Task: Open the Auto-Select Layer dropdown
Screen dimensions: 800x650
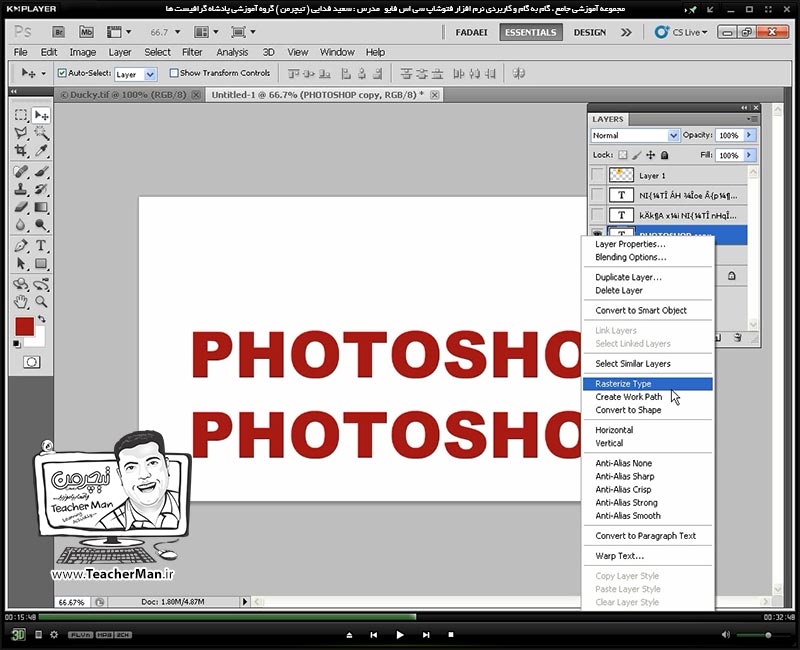Action: tap(150, 74)
